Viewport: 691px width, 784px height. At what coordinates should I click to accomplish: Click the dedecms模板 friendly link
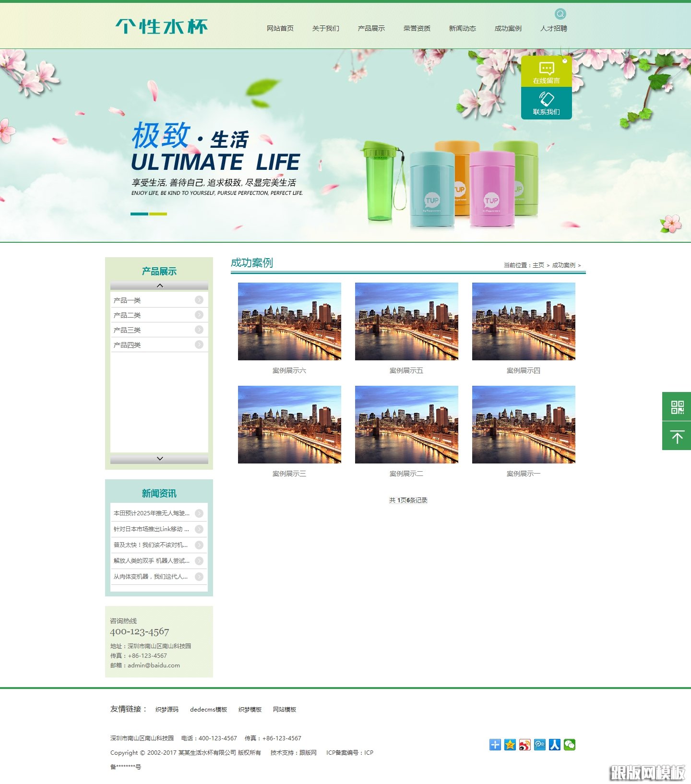[x=208, y=710]
